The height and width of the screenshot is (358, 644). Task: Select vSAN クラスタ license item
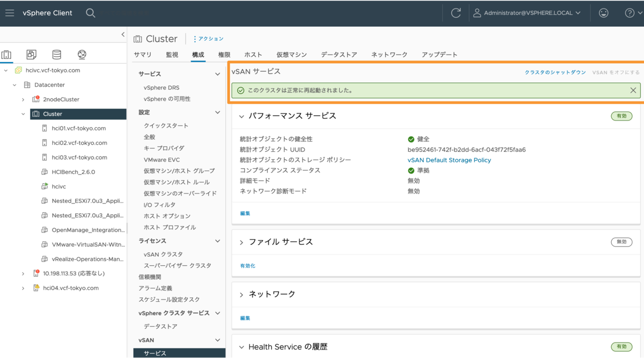pyautogui.click(x=163, y=255)
